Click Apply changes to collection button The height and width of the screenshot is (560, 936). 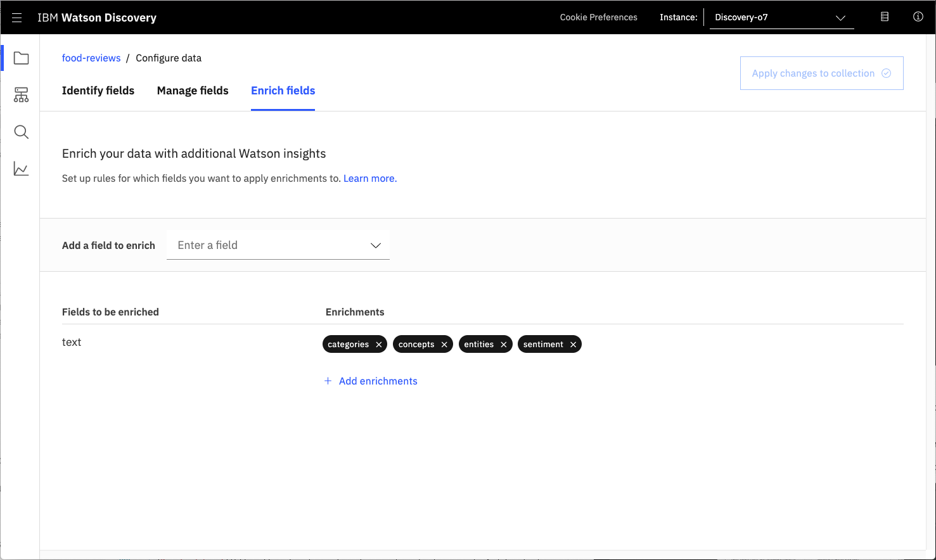pyautogui.click(x=821, y=73)
